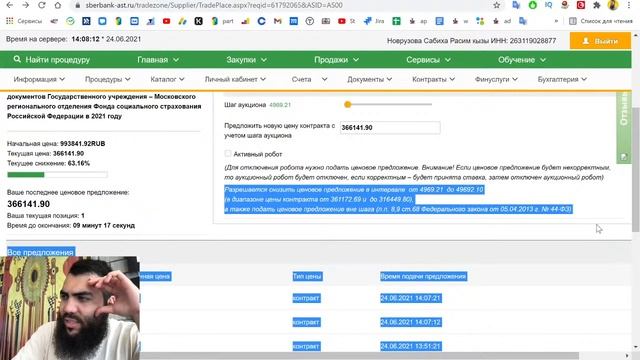Expand the Документы submenu
Viewport: 640px width, 360px height.
pos(369,79)
